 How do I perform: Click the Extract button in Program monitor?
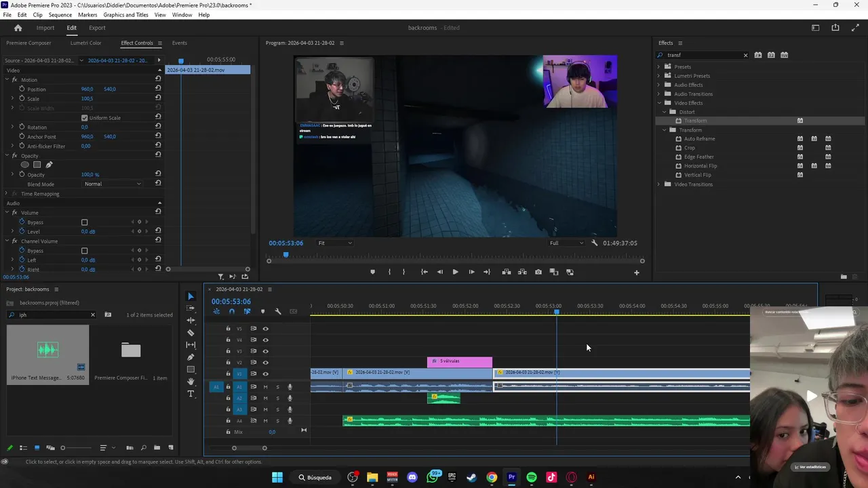[x=522, y=272]
